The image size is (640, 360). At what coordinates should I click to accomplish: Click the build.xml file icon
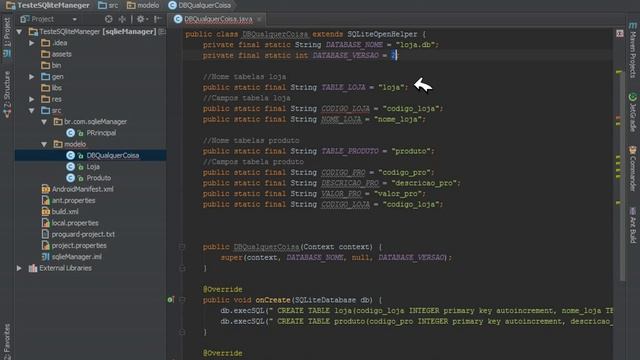[x=45, y=211]
